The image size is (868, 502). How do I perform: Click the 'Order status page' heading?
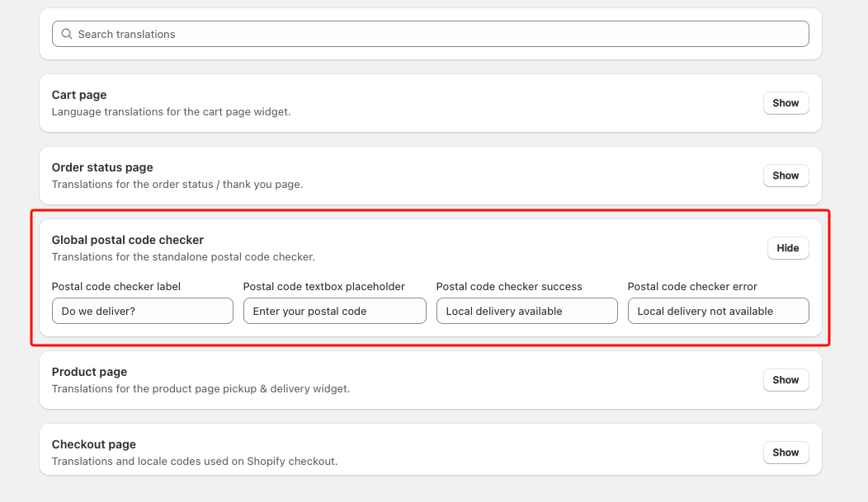(x=102, y=167)
